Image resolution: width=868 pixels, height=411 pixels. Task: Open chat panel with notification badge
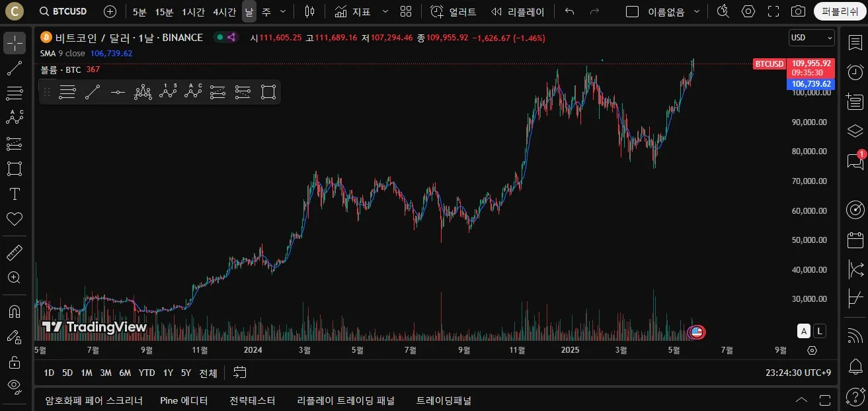855,161
